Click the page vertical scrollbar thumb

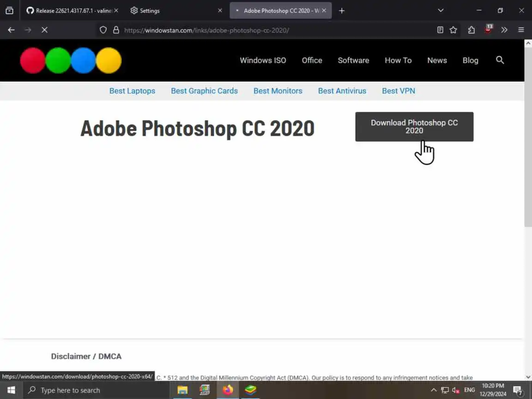point(528,138)
